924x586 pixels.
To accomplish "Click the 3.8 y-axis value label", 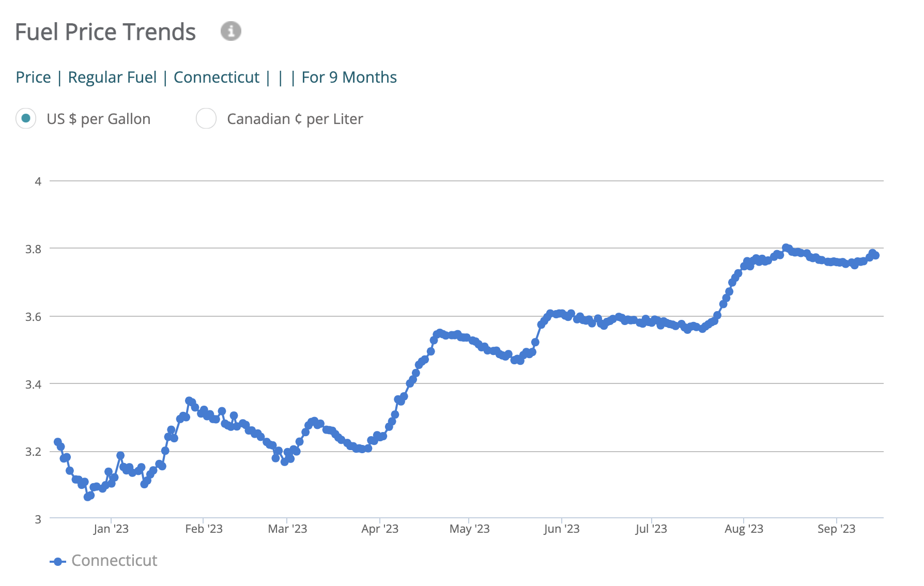I will point(34,249).
